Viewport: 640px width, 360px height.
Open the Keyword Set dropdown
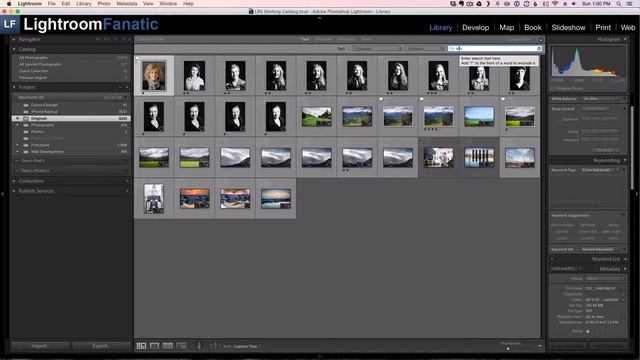[600, 249]
